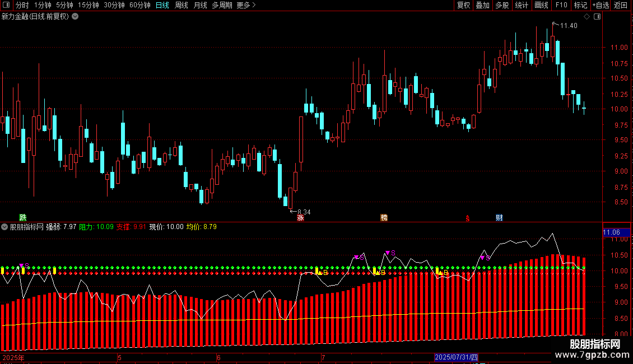633x364 pixels.
Task: Click the month 7 timeline label
Action: click(323, 357)
